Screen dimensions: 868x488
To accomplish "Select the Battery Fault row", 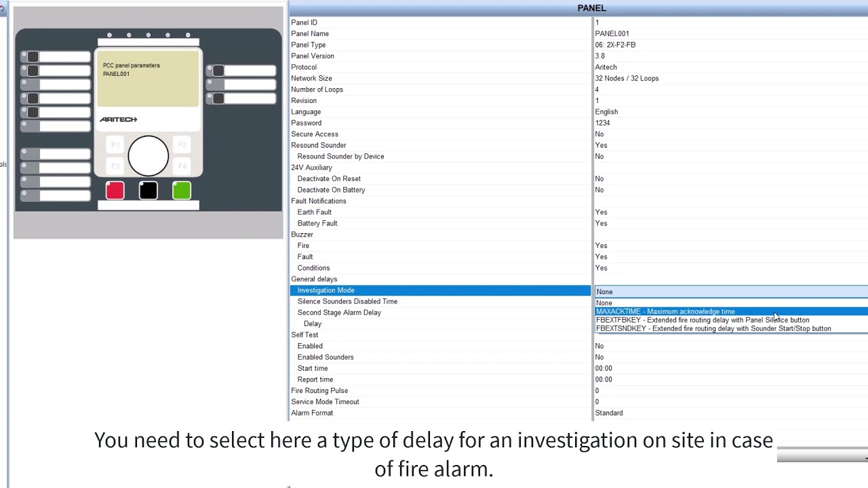I will tap(440, 224).
